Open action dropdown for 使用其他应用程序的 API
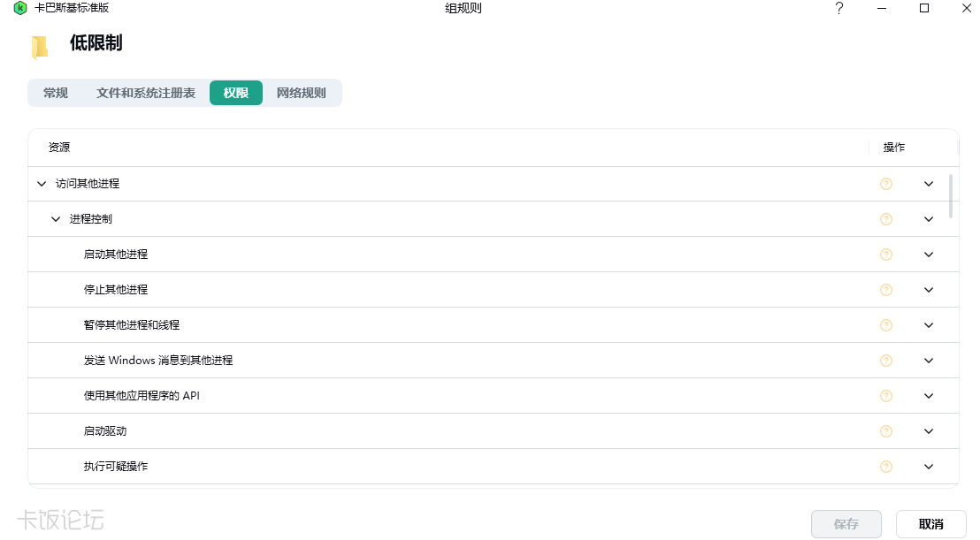The image size is (980, 540). (x=929, y=396)
